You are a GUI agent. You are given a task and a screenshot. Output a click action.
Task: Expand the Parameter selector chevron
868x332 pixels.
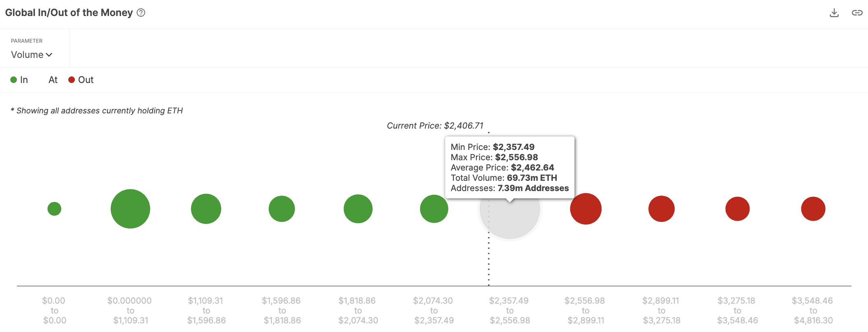click(x=49, y=55)
